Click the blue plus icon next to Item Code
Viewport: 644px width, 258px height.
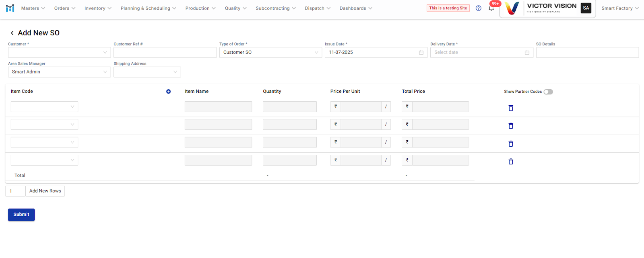[168, 92]
